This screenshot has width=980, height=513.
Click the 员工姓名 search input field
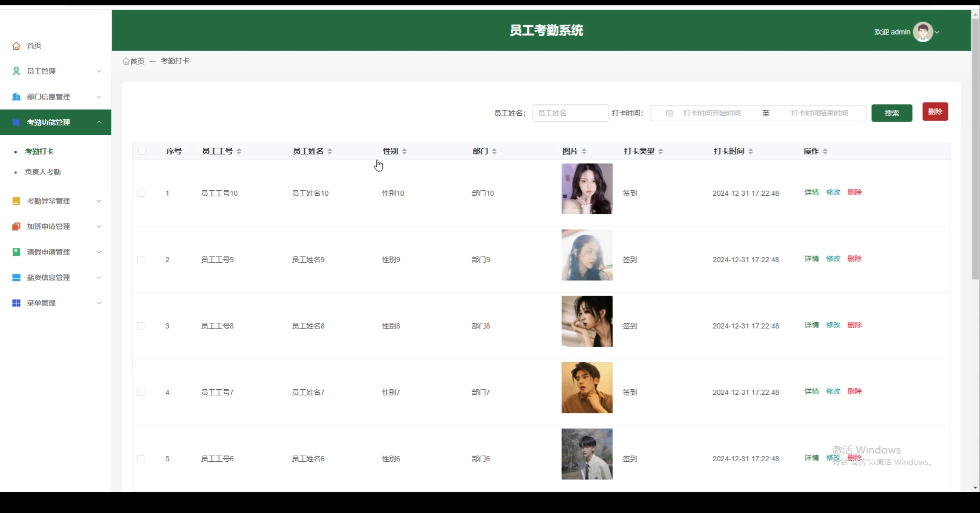click(570, 113)
